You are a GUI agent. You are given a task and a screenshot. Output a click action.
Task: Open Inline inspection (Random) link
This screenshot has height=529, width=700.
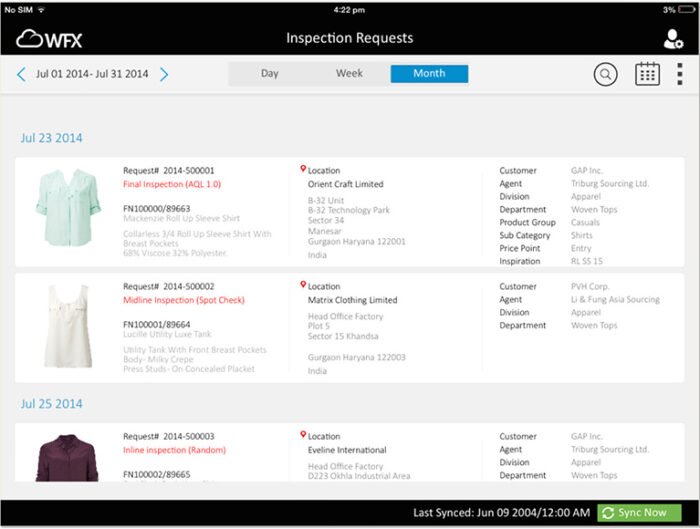click(174, 450)
